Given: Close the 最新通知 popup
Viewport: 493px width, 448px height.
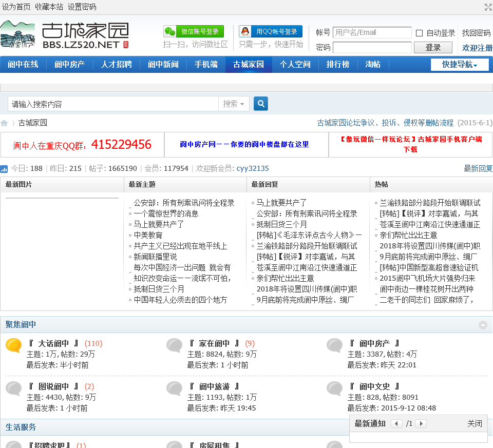Looking at the screenshot, I should [x=475, y=423].
